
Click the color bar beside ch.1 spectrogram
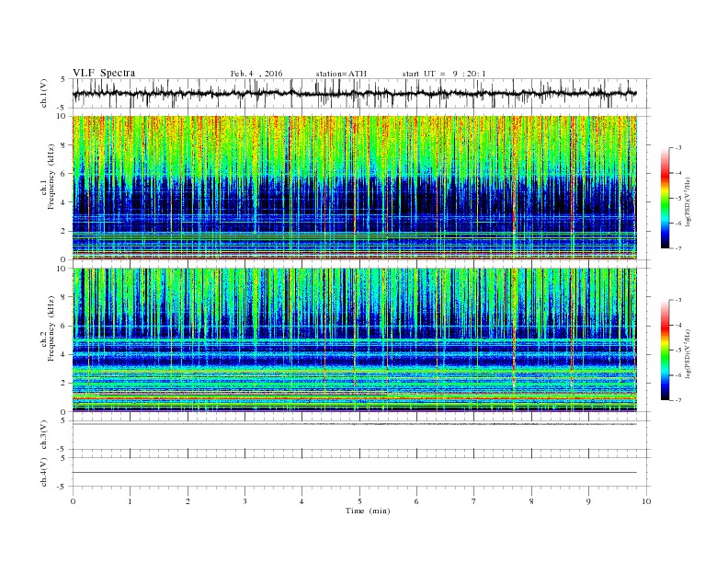click(x=665, y=198)
